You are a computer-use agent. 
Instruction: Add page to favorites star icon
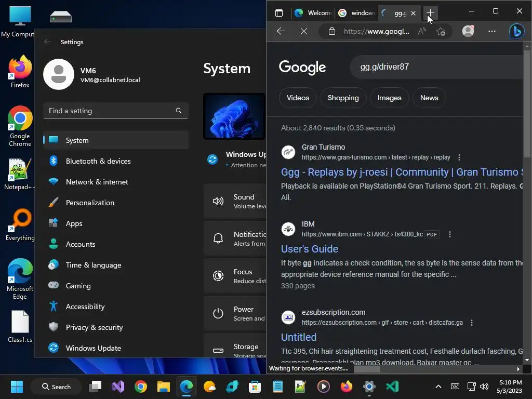441,32
